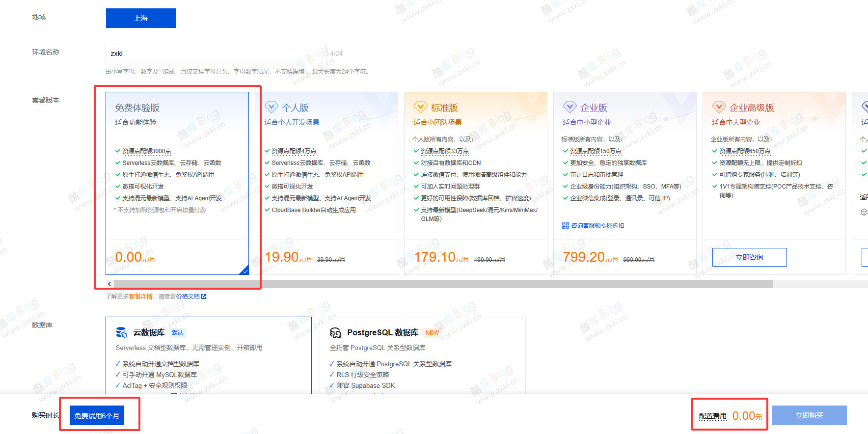Image resolution: width=868 pixels, height=434 pixels.
Task: Select the 上海 region button
Action: [x=140, y=18]
